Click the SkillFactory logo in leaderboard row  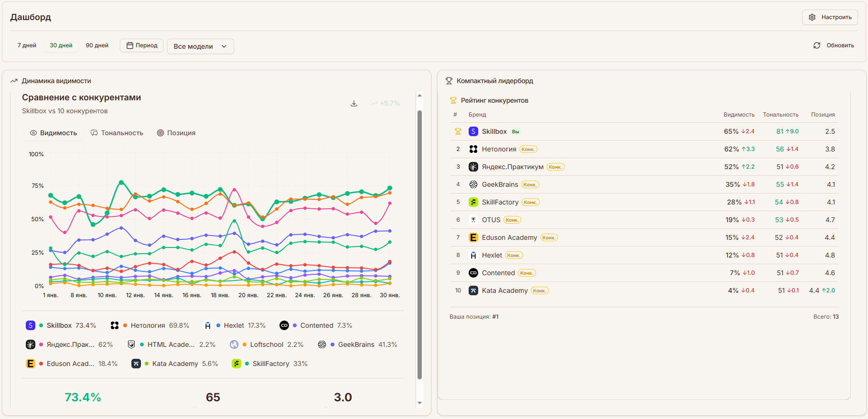[x=473, y=202]
